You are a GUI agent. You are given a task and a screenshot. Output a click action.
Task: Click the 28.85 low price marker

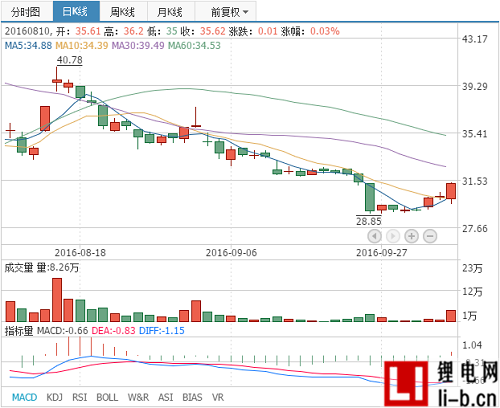369,221
